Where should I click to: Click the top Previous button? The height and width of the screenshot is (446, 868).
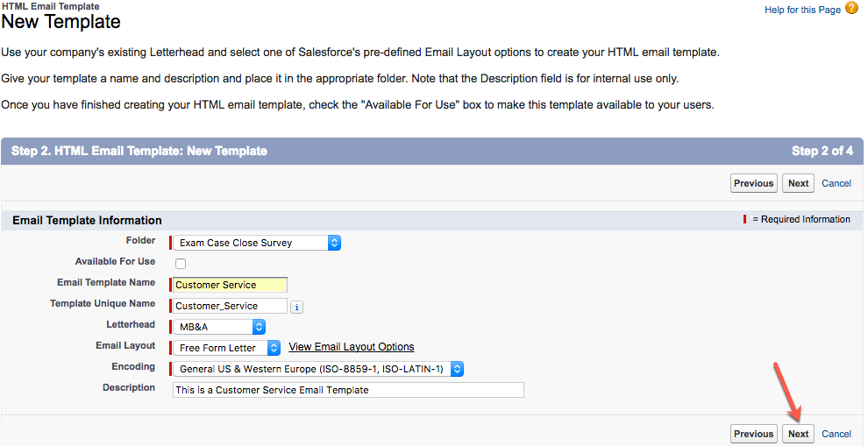[x=753, y=183]
